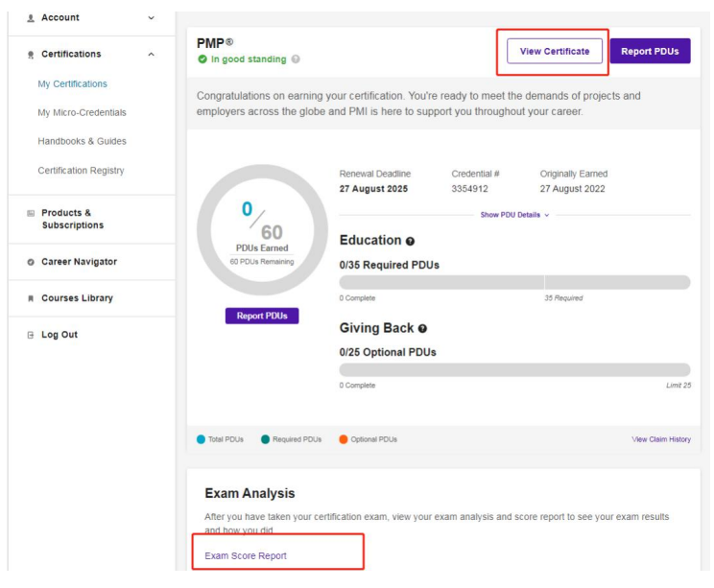Click the Total PDUs blue legend dot

[x=201, y=439]
